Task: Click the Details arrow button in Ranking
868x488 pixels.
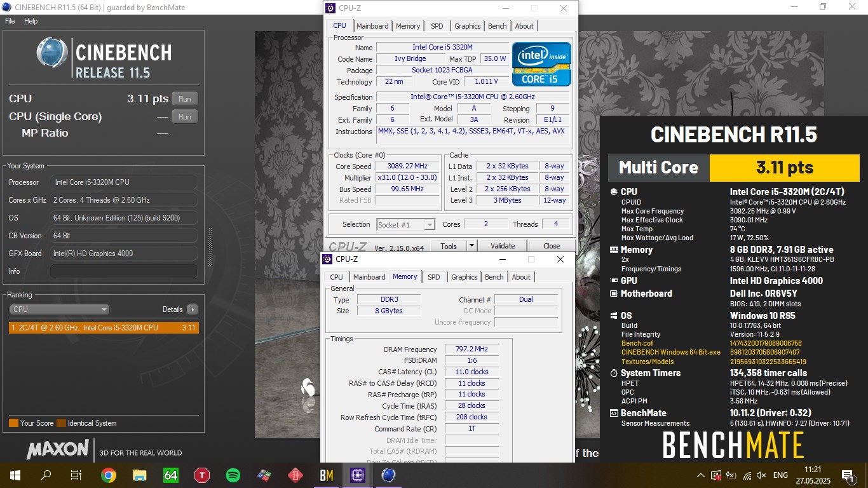Action: coord(192,309)
